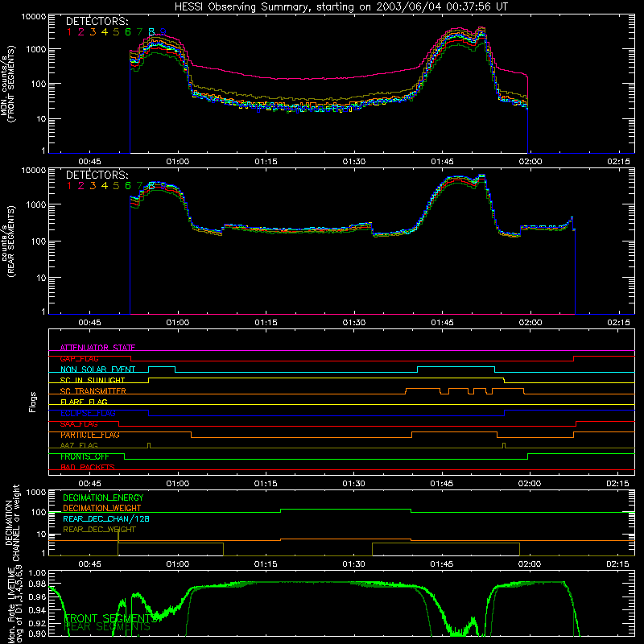Click the 0.96 tick on livetime axis
Image resolution: width=644 pixels, height=644 pixels.
tap(38, 597)
